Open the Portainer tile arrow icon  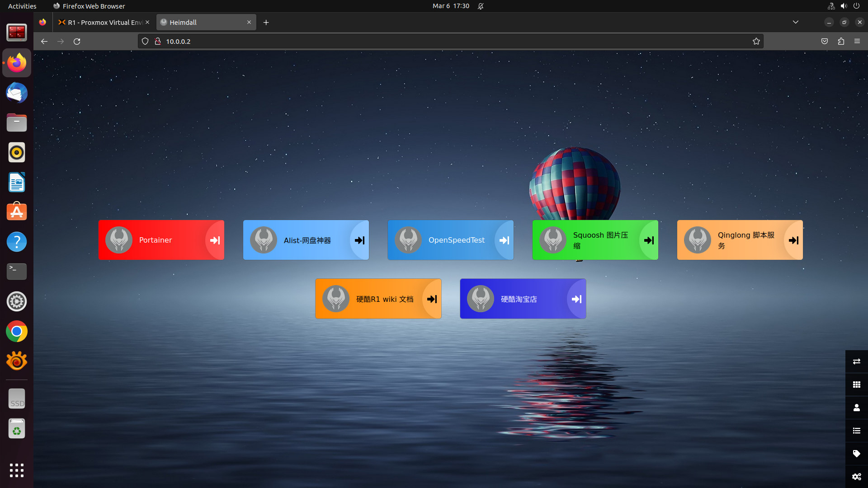pos(215,240)
